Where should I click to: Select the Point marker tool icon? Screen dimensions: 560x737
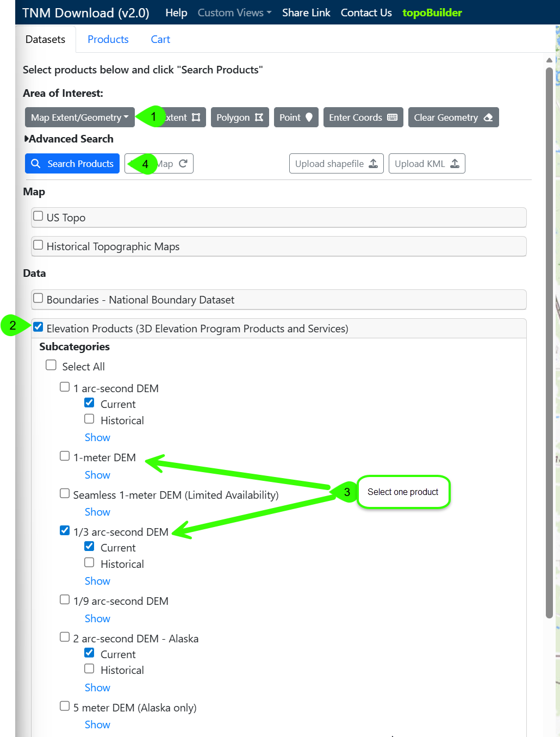click(x=309, y=117)
